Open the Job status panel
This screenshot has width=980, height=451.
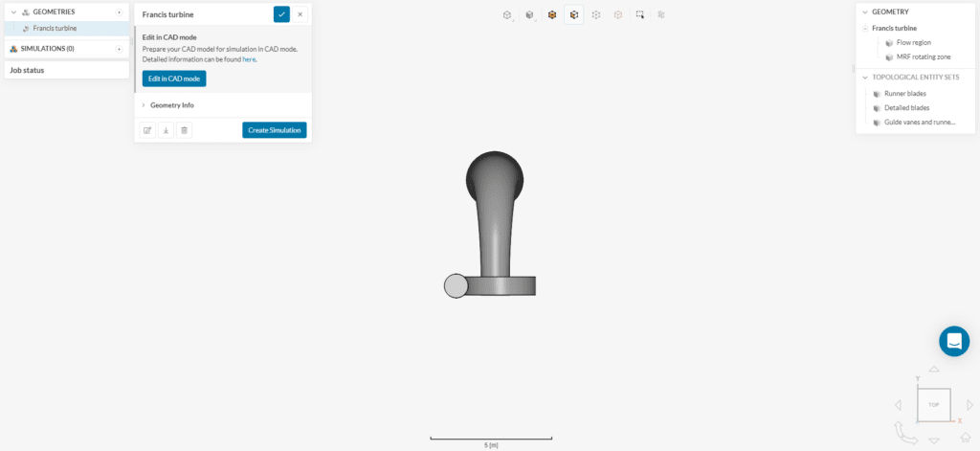66,70
